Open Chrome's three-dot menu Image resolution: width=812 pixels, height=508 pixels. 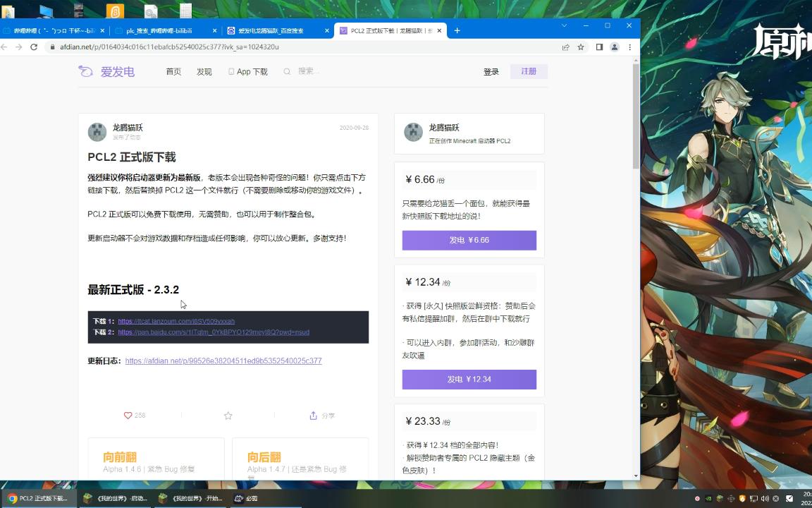(630, 47)
